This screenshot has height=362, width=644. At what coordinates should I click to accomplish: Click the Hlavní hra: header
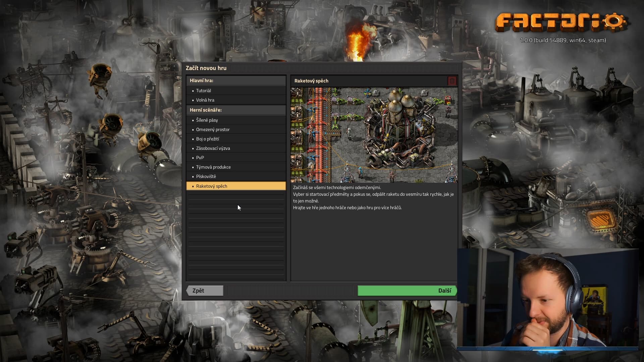click(236, 80)
